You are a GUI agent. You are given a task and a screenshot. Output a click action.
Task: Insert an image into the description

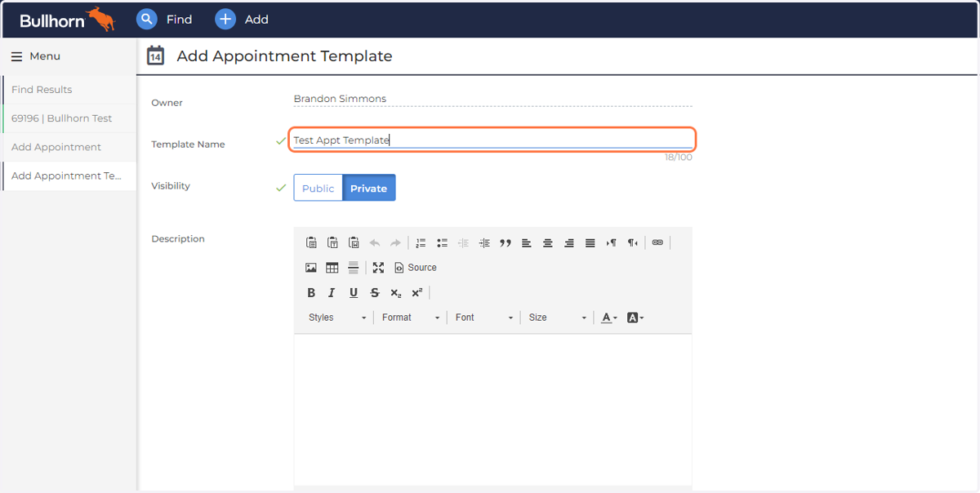pyautogui.click(x=311, y=268)
